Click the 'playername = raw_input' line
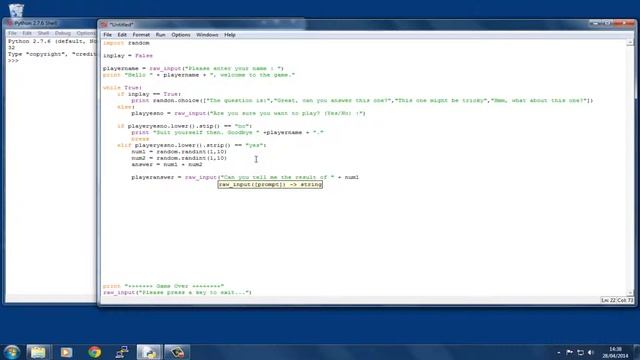The width and height of the screenshot is (640, 360). click(x=193, y=68)
